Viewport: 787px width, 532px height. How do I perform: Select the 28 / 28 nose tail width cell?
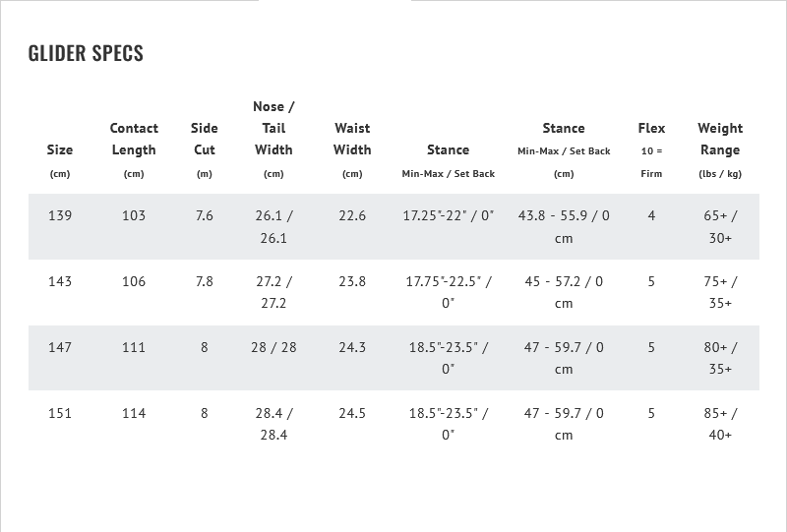pyautogui.click(x=273, y=347)
